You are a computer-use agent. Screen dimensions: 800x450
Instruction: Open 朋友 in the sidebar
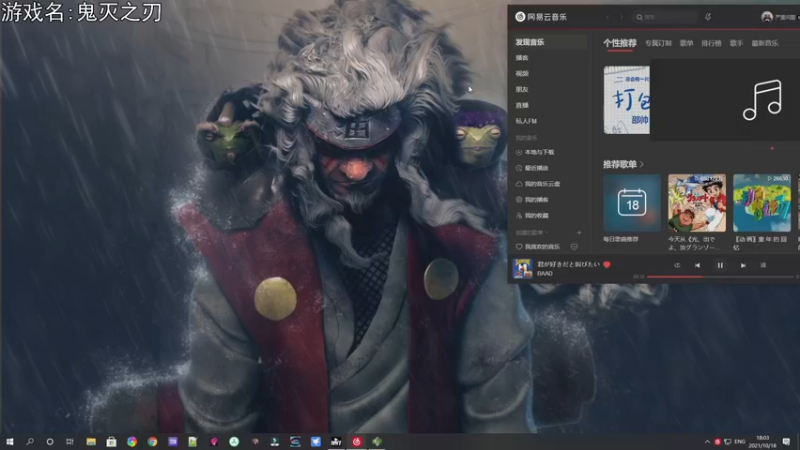522,89
